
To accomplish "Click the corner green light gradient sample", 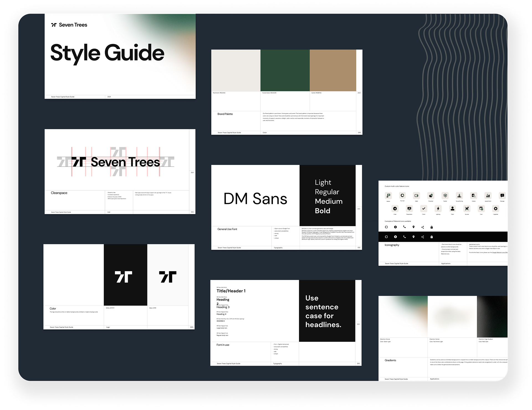I will [x=403, y=317].
